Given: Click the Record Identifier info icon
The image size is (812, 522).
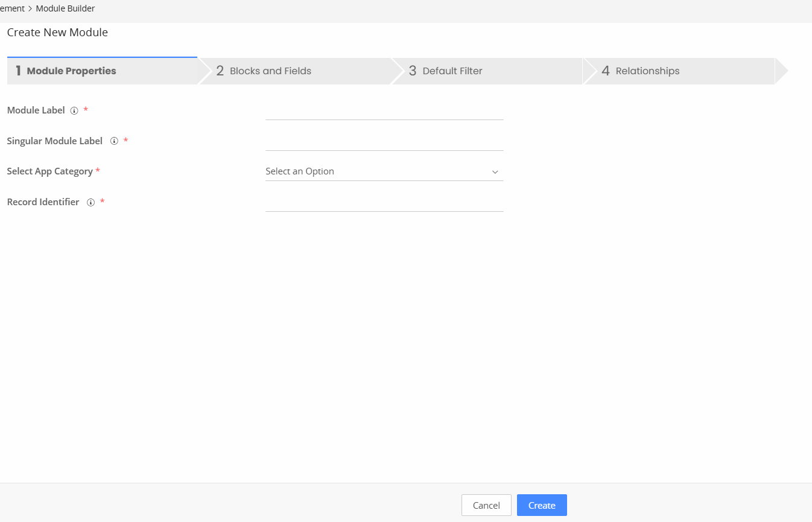Looking at the screenshot, I should click(x=90, y=203).
